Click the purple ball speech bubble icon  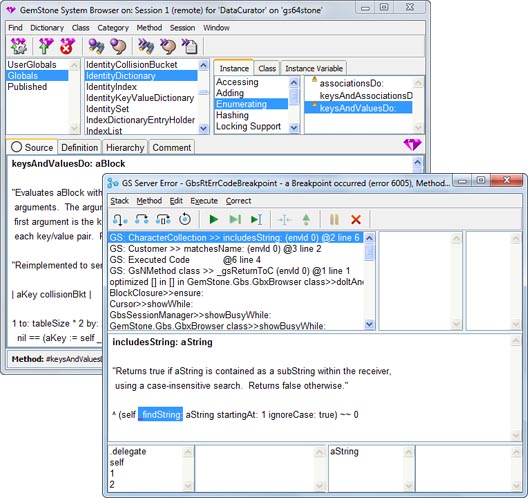[x=118, y=46]
